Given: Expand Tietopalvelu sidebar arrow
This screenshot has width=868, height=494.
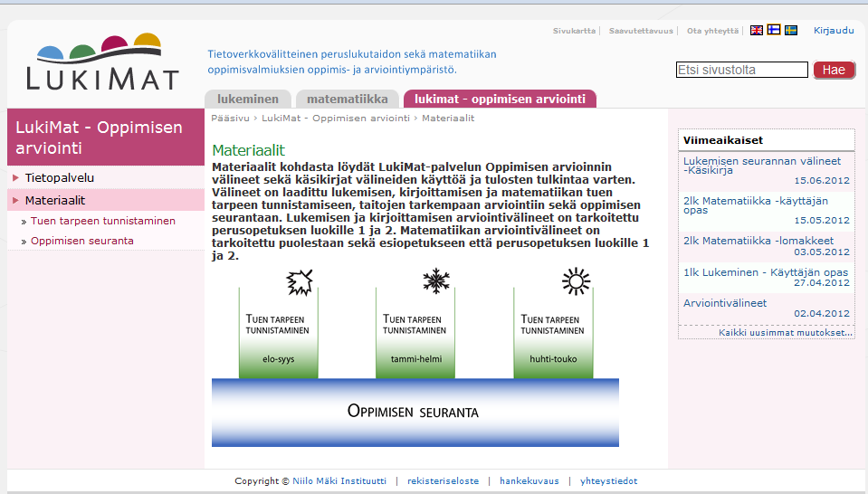Looking at the screenshot, I should [x=15, y=177].
